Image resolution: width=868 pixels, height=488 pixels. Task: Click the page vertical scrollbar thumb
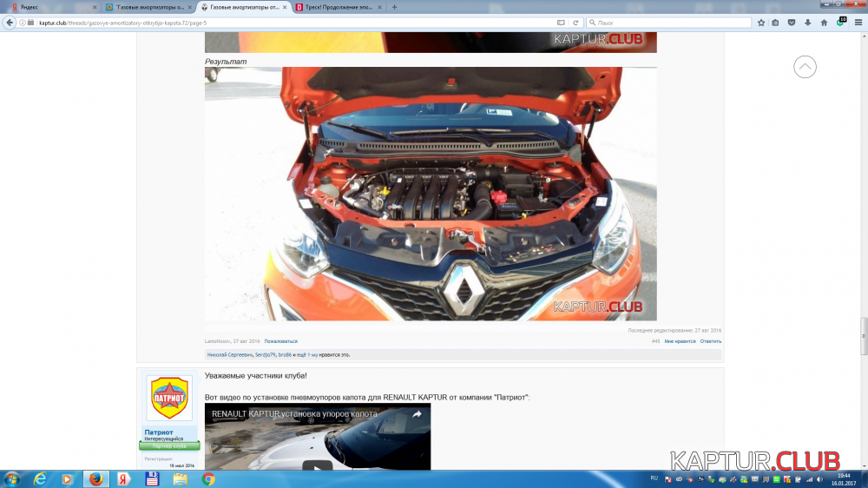[864, 336]
